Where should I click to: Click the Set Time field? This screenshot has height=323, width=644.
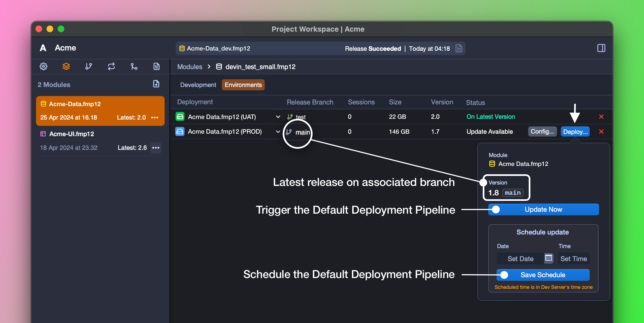pos(574,259)
